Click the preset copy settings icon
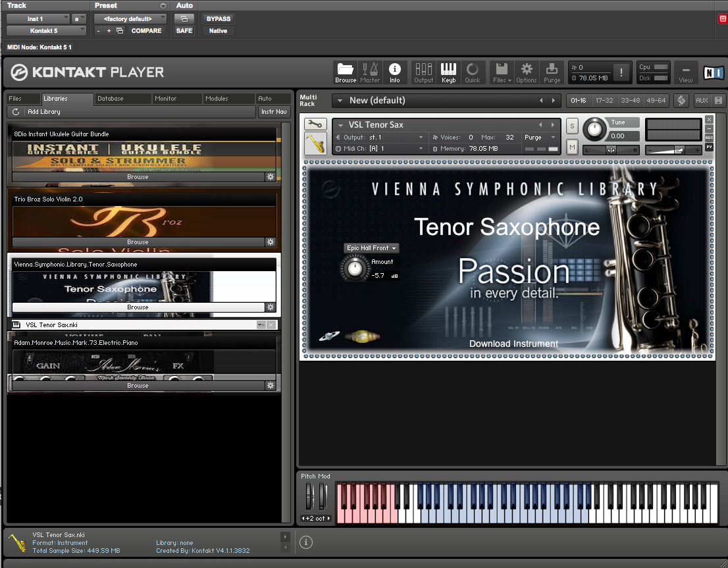 pyautogui.click(x=120, y=31)
